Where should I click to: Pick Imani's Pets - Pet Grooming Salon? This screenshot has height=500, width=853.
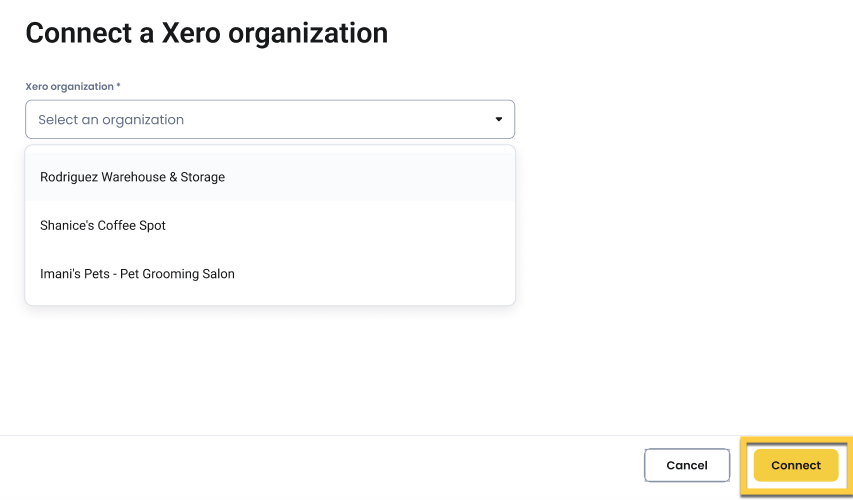[x=137, y=274]
